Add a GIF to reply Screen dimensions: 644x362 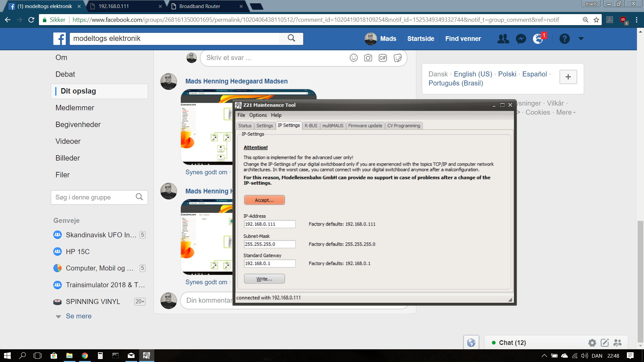click(383, 58)
